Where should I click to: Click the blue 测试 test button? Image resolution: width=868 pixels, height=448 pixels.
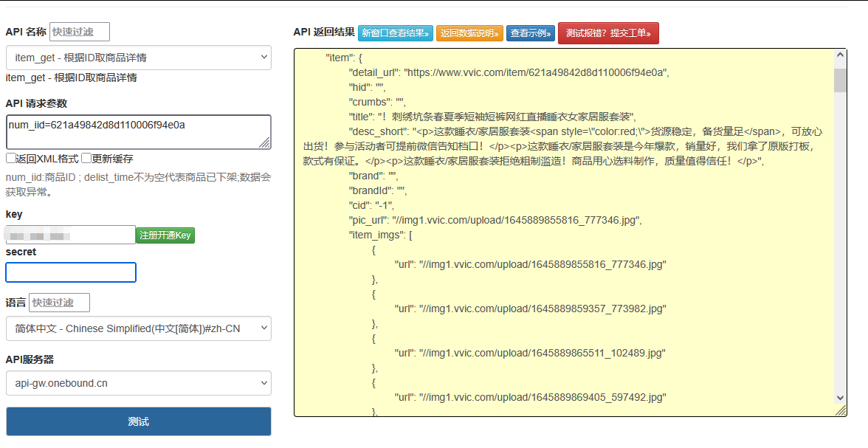(x=138, y=421)
